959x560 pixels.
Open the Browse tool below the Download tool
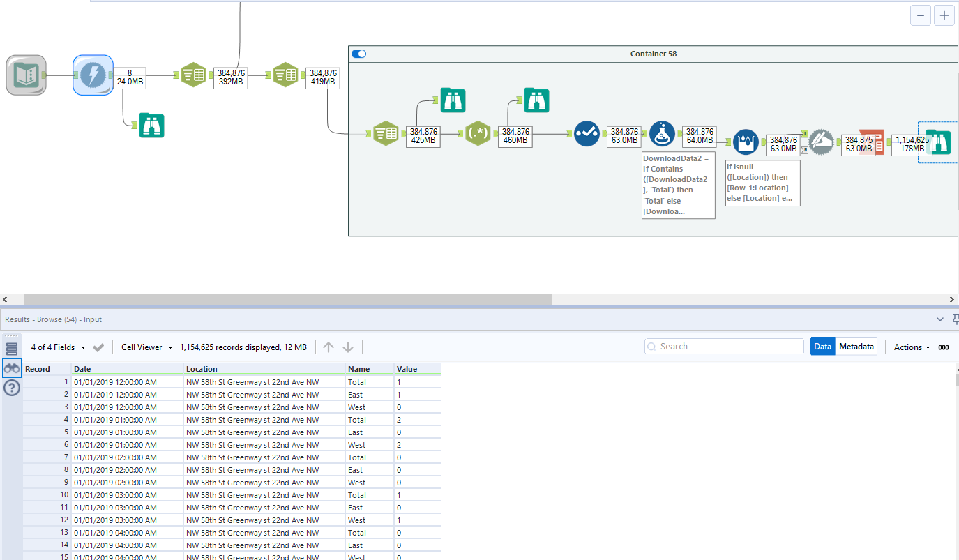tap(151, 125)
